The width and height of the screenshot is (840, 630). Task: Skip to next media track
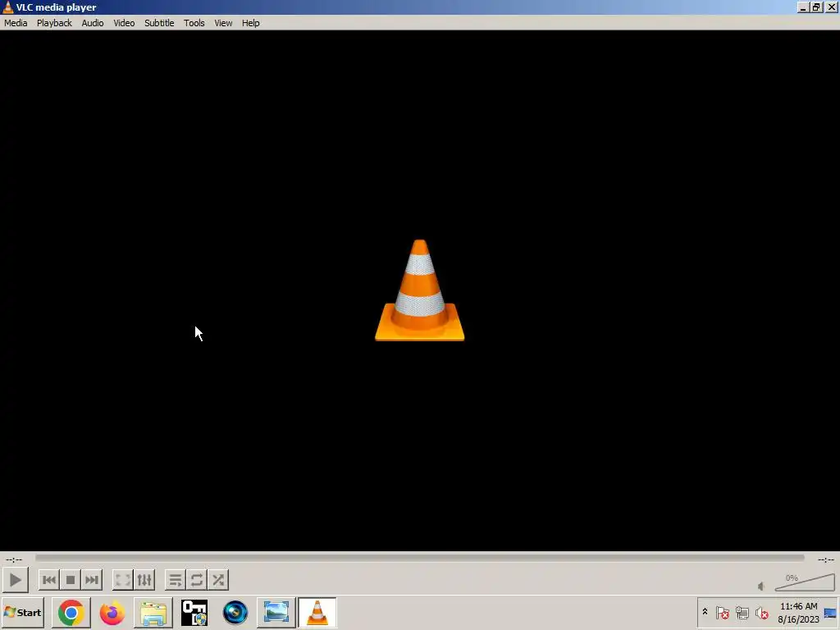(x=92, y=580)
